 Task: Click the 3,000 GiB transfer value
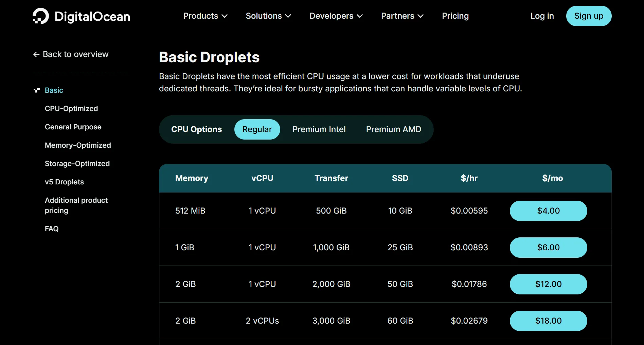pyautogui.click(x=331, y=321)
